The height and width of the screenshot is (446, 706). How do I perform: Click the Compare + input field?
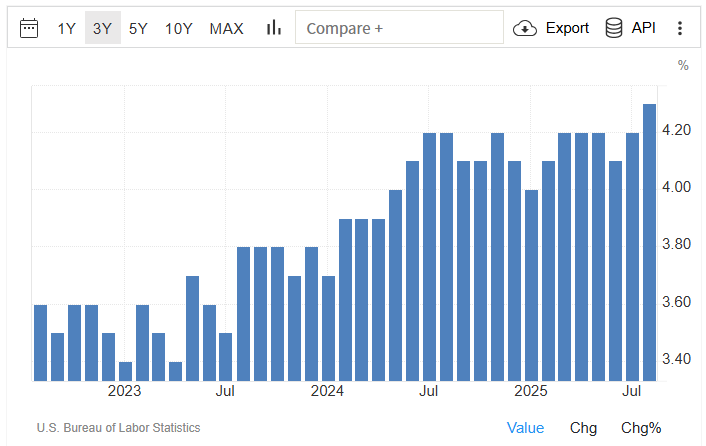[399, 28]
